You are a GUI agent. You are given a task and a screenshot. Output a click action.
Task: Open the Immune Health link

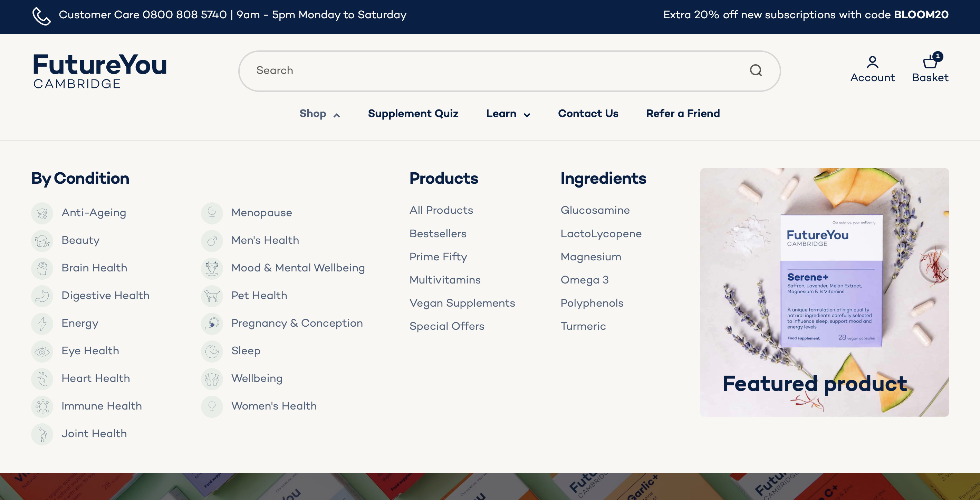pos(102,406)
